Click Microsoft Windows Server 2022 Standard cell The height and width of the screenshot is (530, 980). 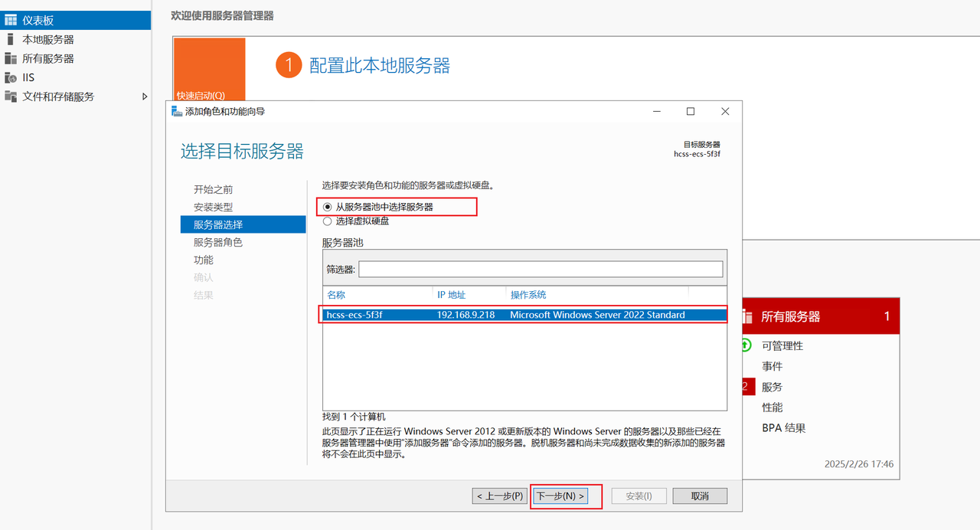[x=597, y=315]
